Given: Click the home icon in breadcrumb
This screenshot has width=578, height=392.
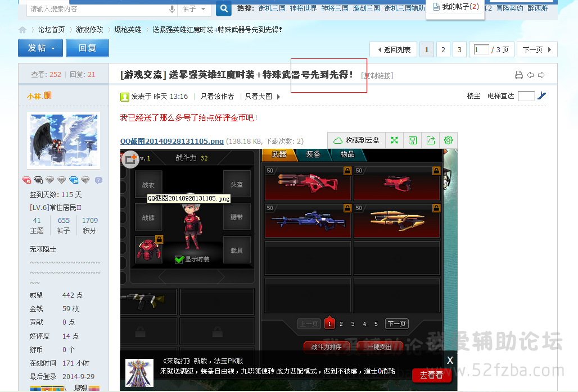Looking at the screenshot, I should 22,30.
